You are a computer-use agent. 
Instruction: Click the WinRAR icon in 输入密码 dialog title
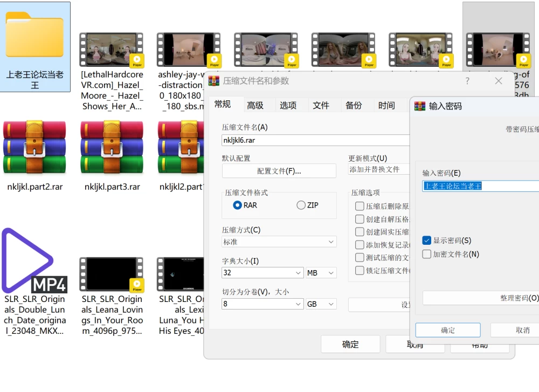coord(420,106)
